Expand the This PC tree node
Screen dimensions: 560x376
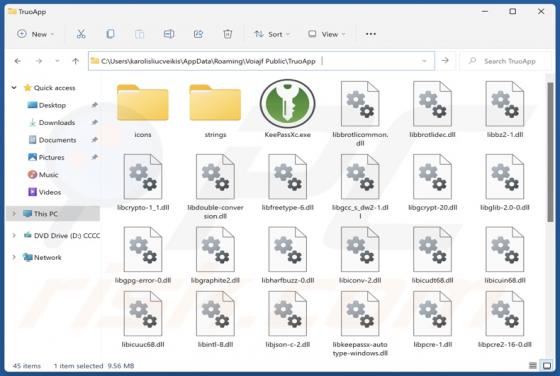point(14,214)
